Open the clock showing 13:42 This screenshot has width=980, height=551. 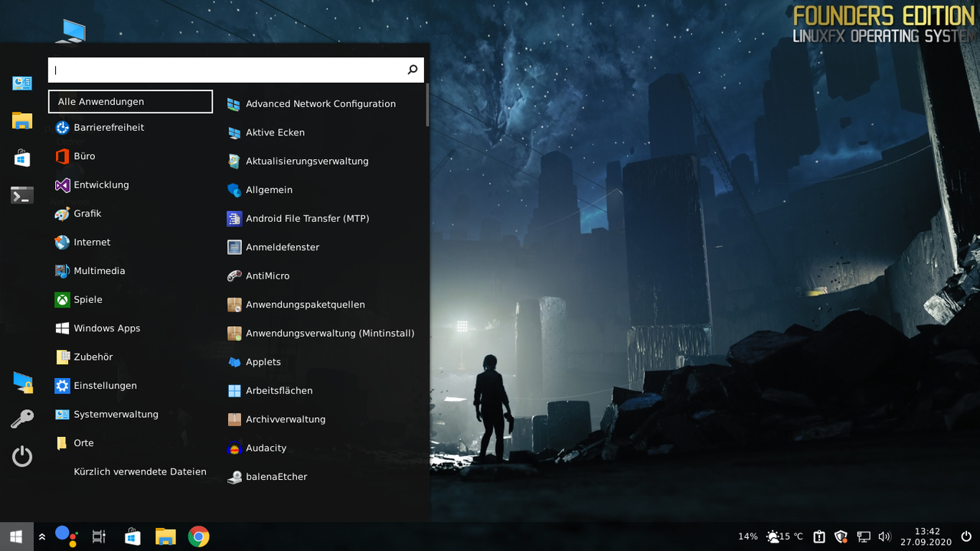[x=926, y=536]
